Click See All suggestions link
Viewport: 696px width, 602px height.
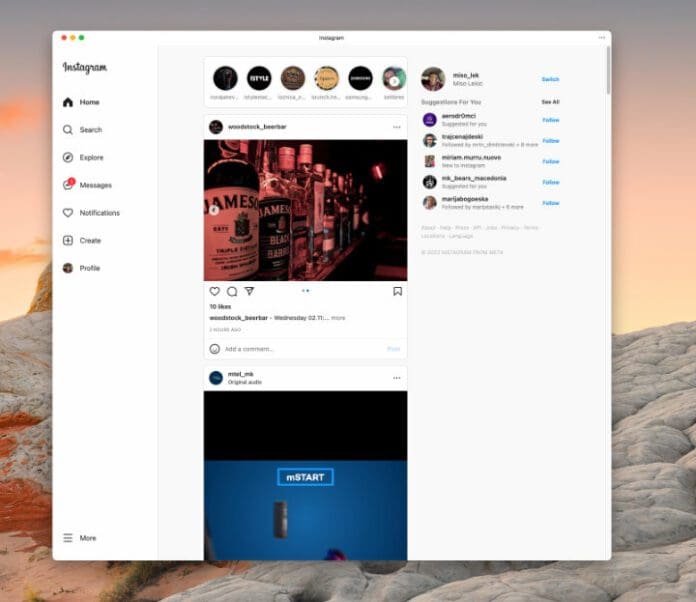click(550, 102)
